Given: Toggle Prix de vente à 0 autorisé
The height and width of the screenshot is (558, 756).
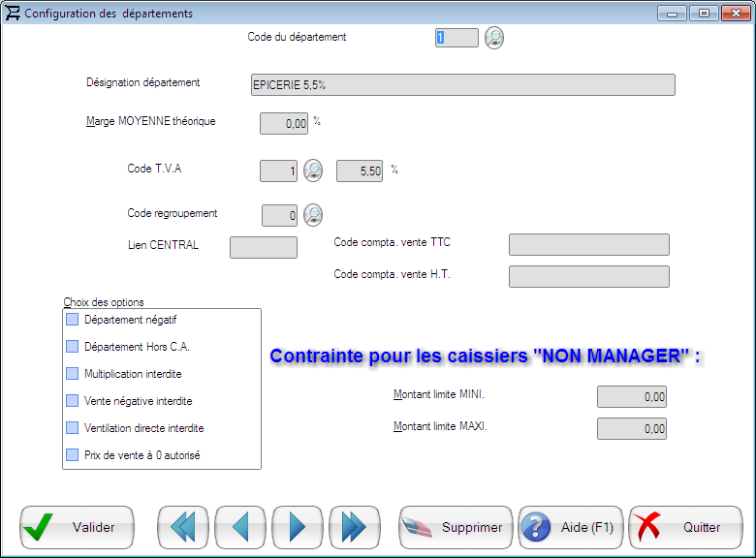Looking at the screenshot, I should pos(72,454).
